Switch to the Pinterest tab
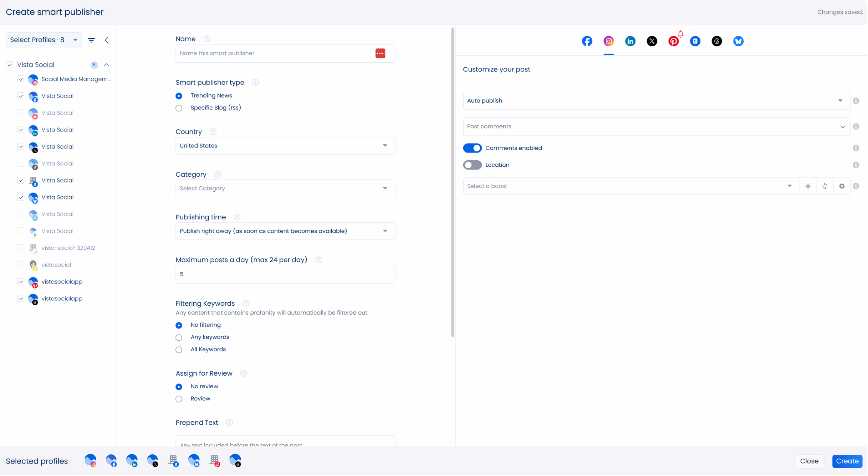Viewport: 868px width, 476px height. (x=673, y=41)
